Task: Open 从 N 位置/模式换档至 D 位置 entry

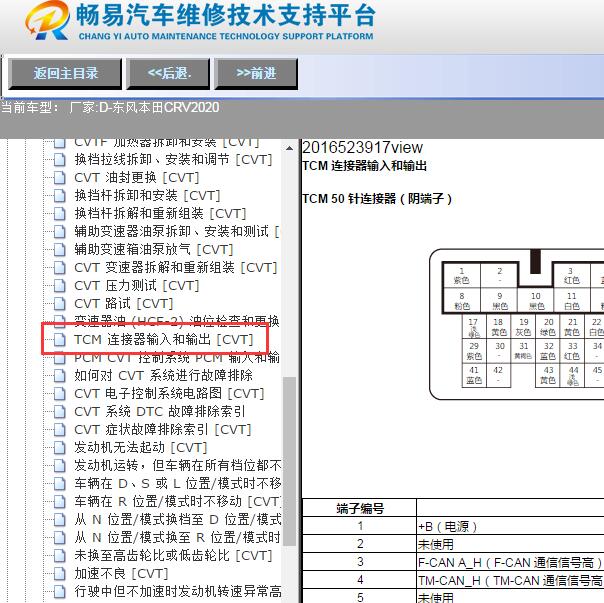Action: tap(178, 519)
